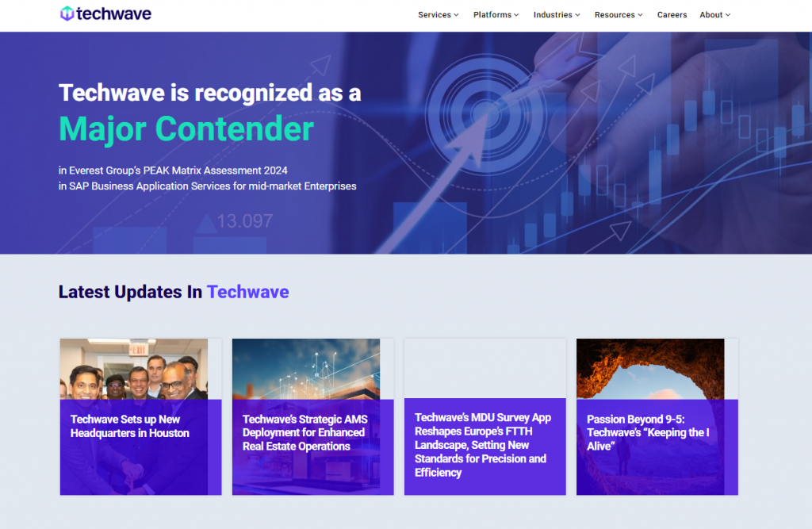Expand the Resources dropdown chevron

pos(640,15)
